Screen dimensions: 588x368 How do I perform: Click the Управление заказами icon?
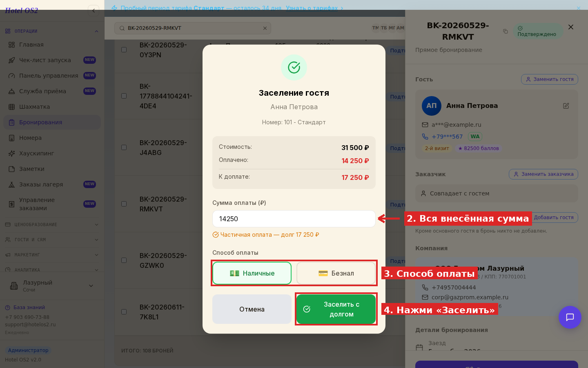click(11, 204)
